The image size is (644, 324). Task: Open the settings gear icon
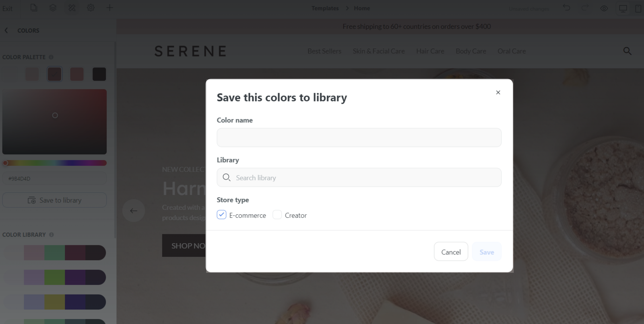[x=91, y=8]
